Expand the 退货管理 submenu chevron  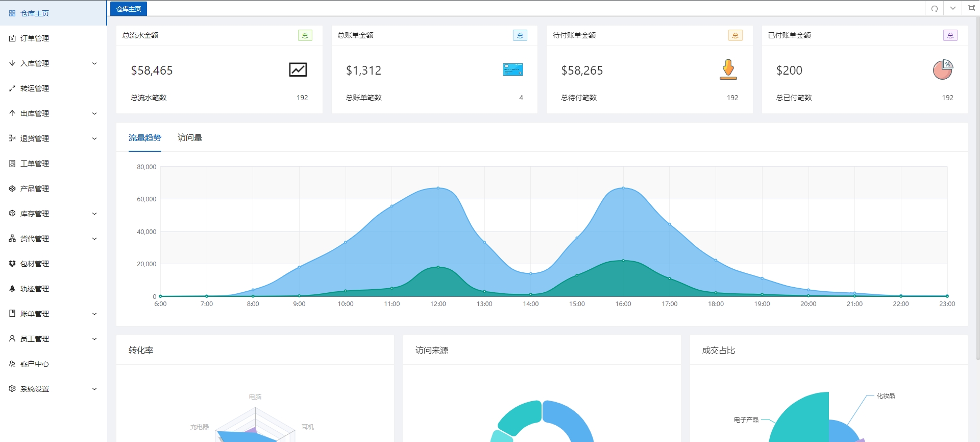pos(94,138)
